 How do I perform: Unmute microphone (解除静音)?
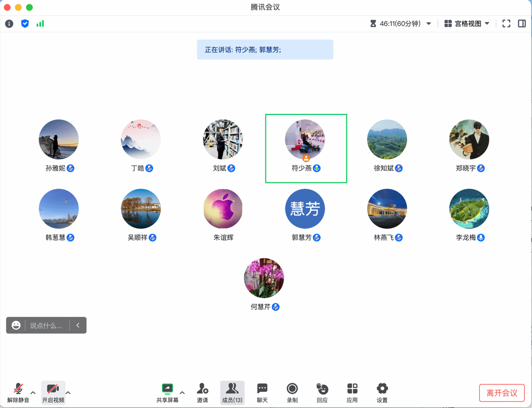tap(18, 393)
